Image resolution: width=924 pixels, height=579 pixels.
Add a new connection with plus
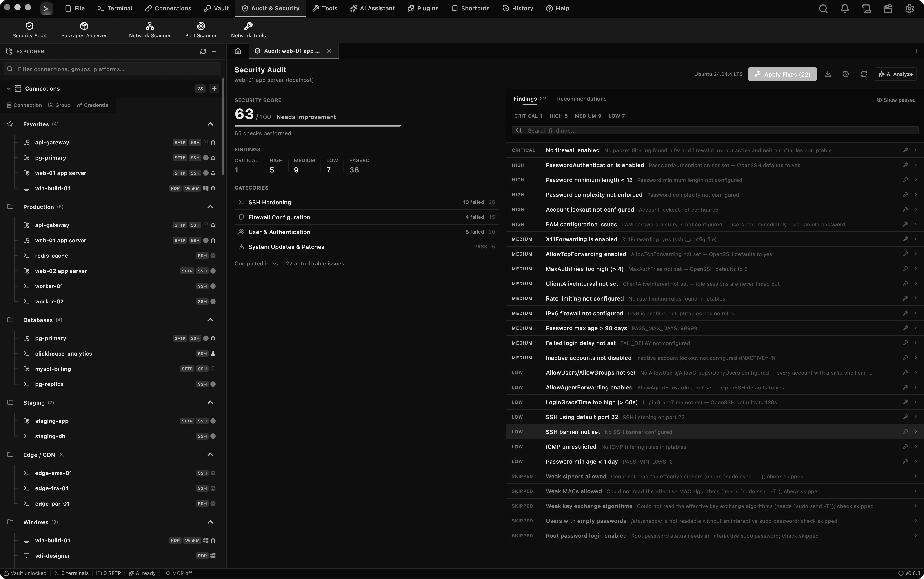[214, 88]
